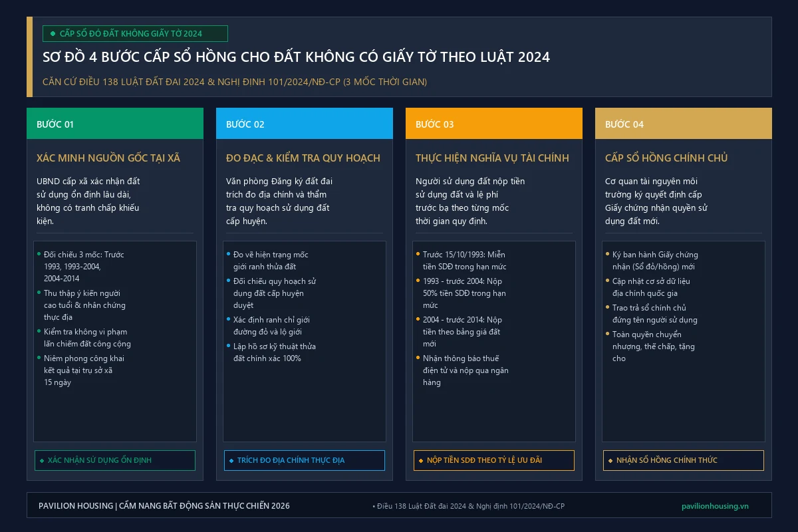Click the paragraph starting 'UBND cấp xã xác nhận đất'

[88, 201]
